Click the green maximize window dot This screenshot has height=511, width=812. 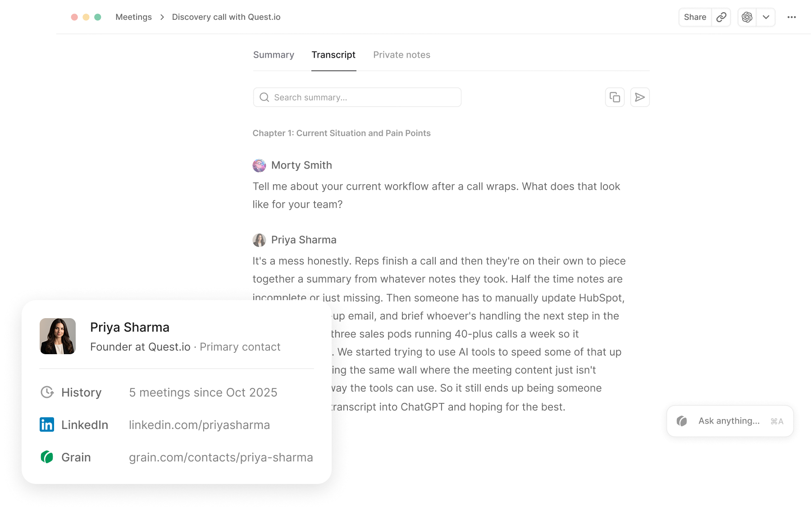click(98, 17)
